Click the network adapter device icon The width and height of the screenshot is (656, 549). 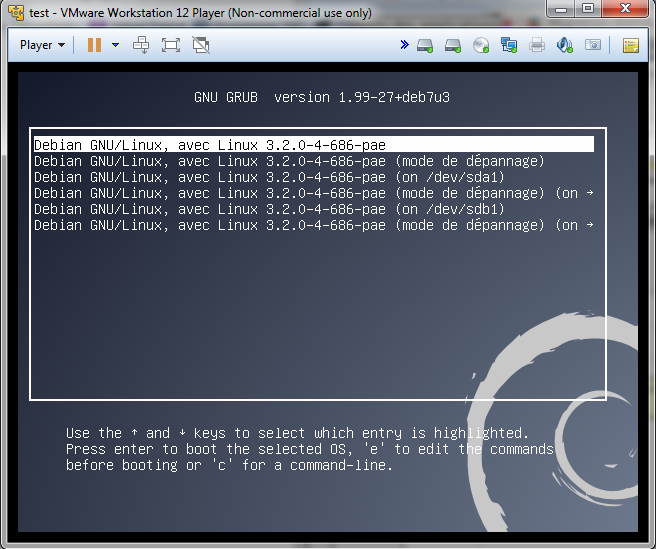coord(509,45)
